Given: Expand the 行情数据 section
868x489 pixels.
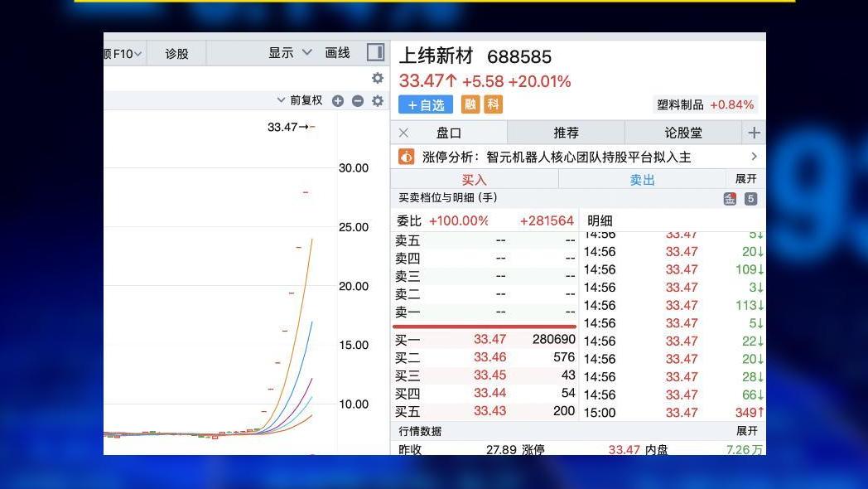Looking at the screenshot, I should coord(747,431).
